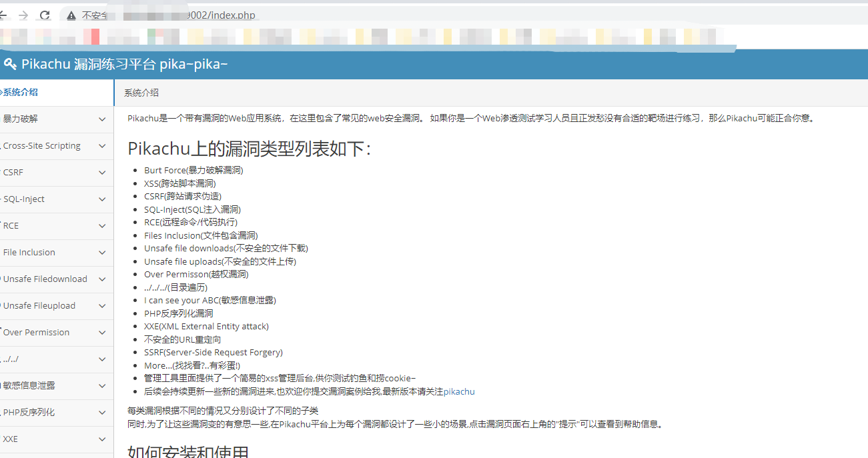This screenshot has height=458, width=868.
Task: Expand the Over Permission chevron
Action: [102, 333]
